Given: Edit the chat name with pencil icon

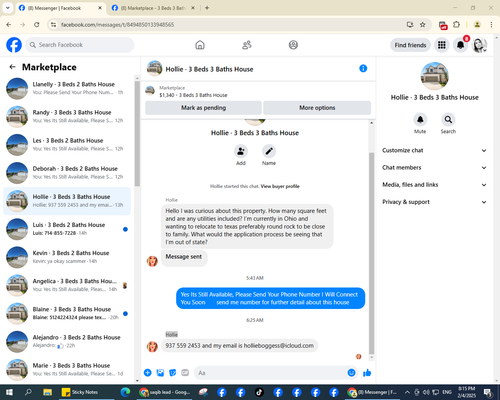Looking at the screenshot, I should click(269, 151).
